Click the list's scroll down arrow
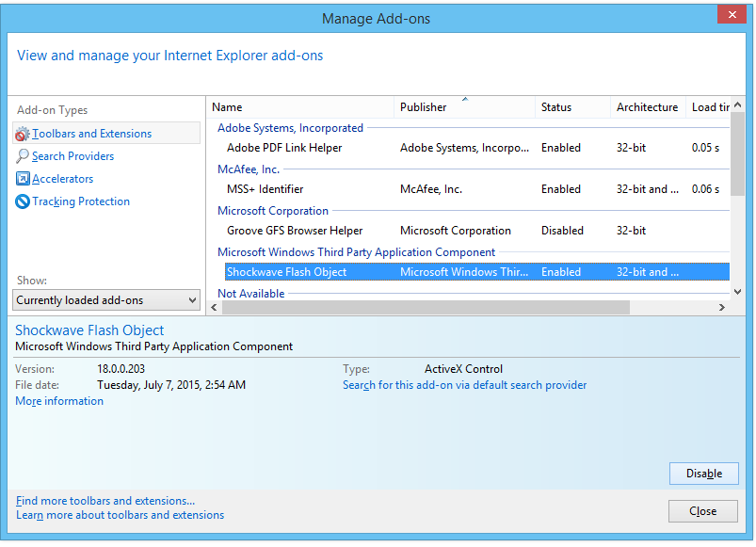The image size is (756, 547). click(x=738, y=292)
